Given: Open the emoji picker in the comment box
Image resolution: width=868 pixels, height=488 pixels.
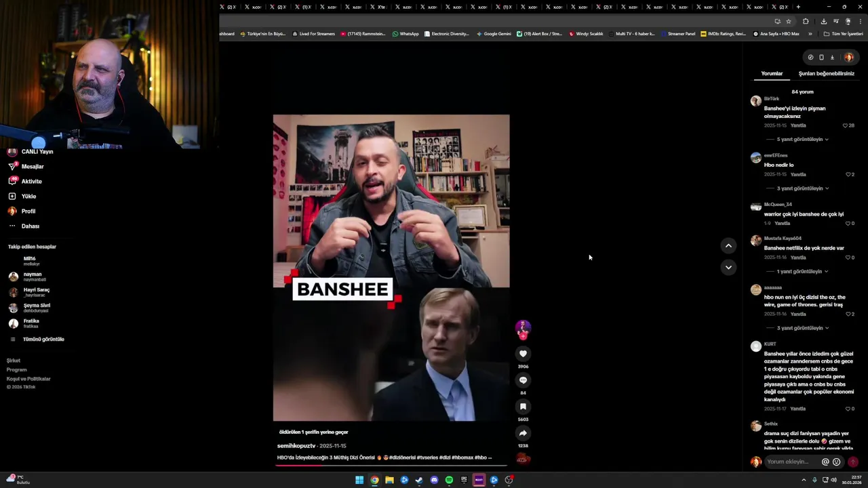Looking at the screenshot, I should (x=836, y=462).
